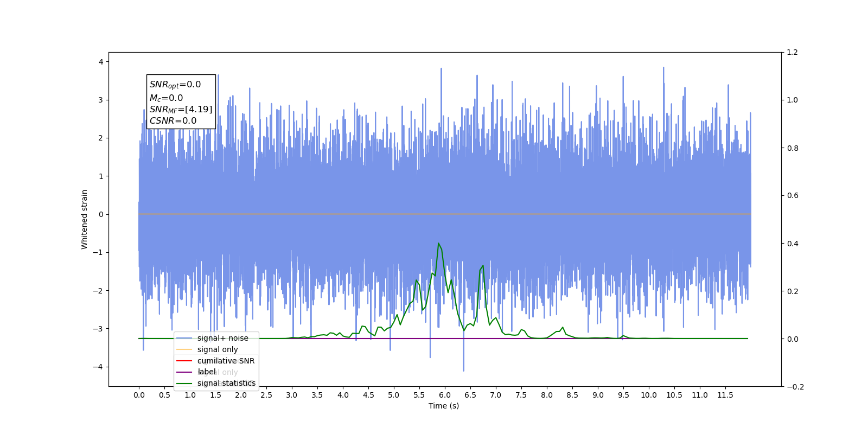Click the 9.5 tick on time axis
The height and width of the screenshot is (434, 868).
click(x=623, y=395)
